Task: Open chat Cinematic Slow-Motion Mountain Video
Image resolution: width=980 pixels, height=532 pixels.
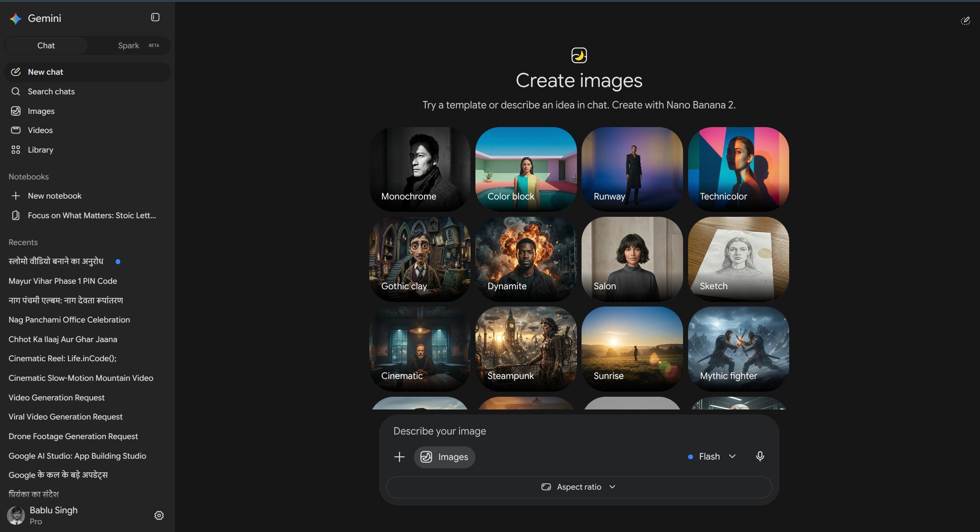Action: click(x=87, y=378)
